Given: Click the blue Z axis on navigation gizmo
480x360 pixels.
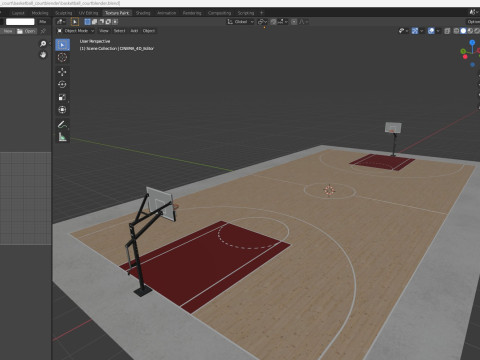Looking at the screenshot, I should click(472, 43).
